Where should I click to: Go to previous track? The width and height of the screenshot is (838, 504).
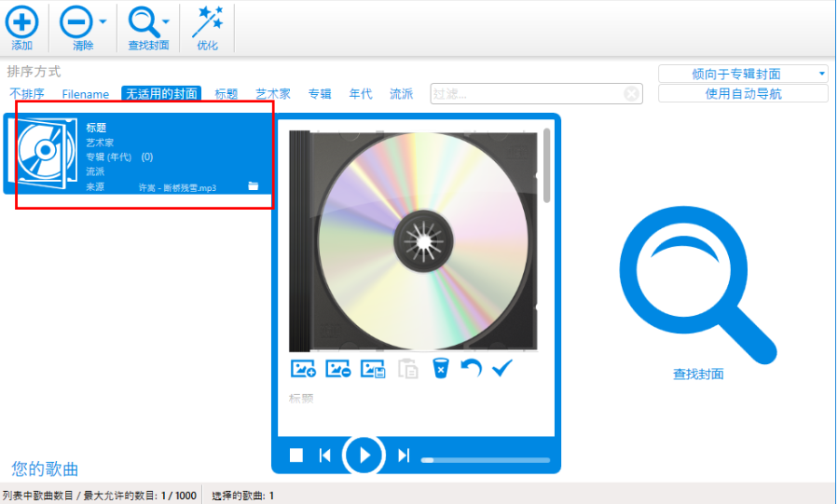[x=325, y=456]
